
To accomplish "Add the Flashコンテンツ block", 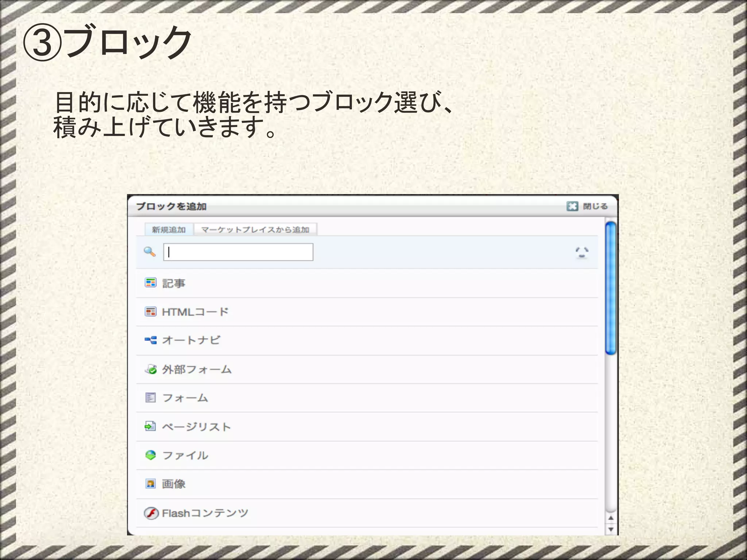I will pos(367,513).
